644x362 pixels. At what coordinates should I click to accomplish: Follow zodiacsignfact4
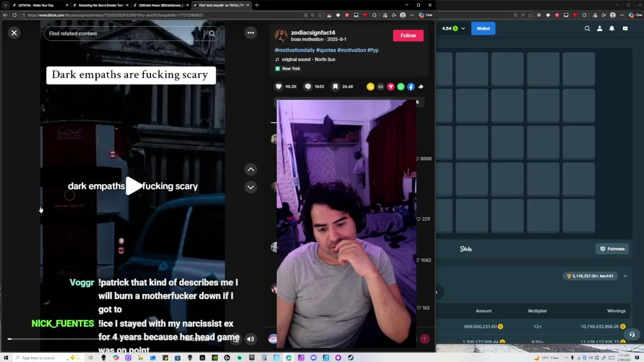point(408,36)
